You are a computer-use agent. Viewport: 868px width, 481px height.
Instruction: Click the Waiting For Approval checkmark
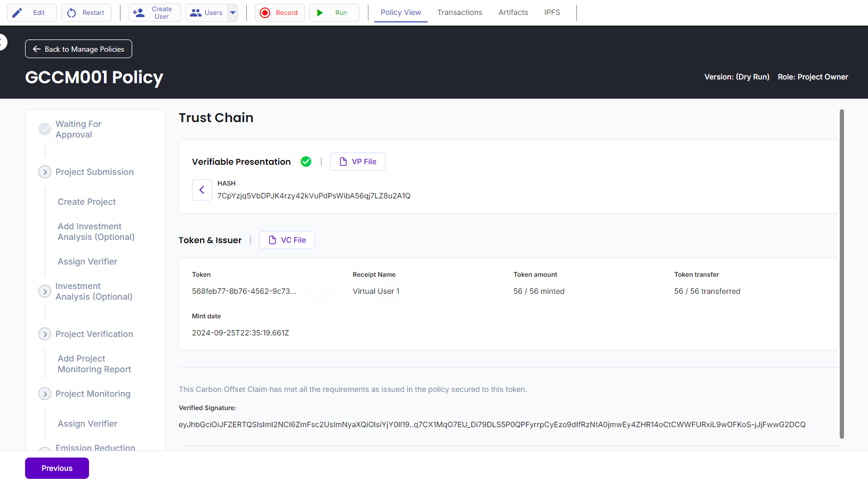pyautogui.click(x=45, y=129)
